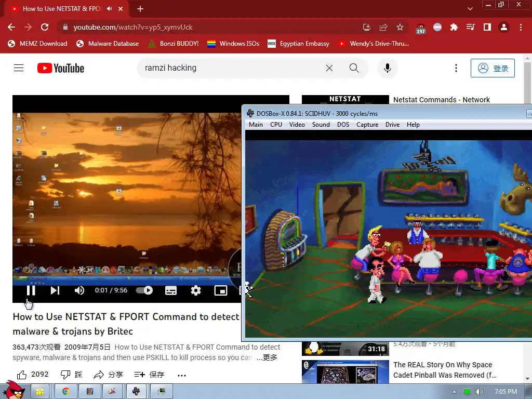532x399 pixels.
Task: Pause the YouTube video
Action: [x=31, y=290]
